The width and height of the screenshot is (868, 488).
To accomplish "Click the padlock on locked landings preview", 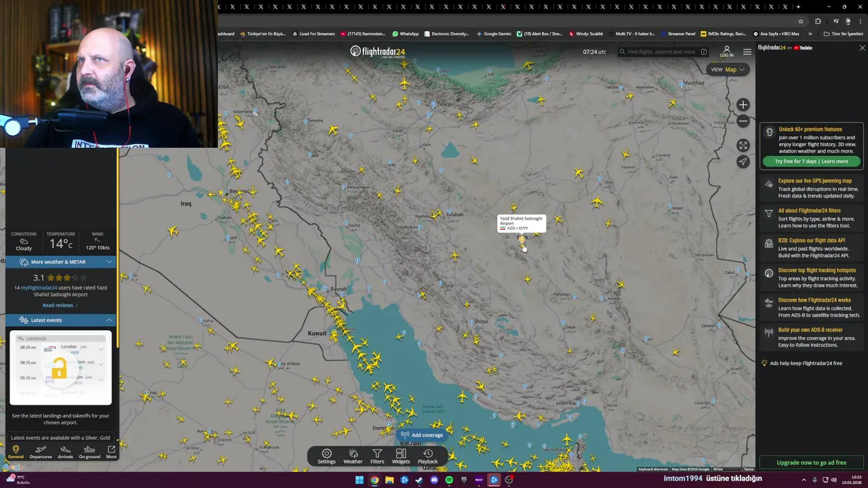I will point(59,369).
